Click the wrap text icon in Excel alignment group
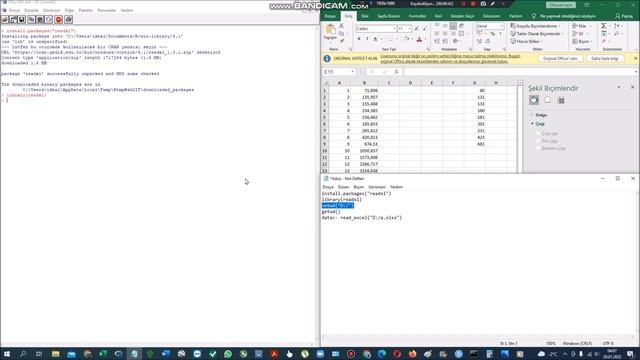640x360 pixels. tap(462, 26)
